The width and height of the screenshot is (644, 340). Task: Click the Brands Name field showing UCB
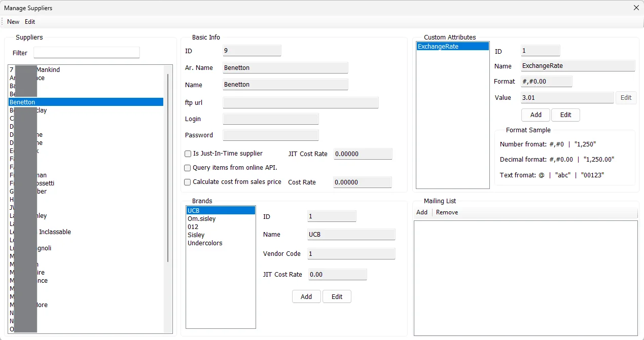click(x=351, y=235)
